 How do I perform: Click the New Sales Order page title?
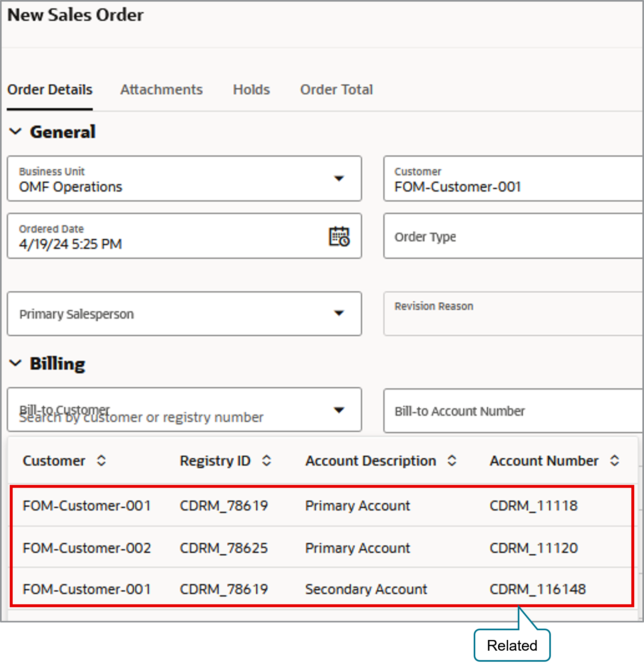76,15
